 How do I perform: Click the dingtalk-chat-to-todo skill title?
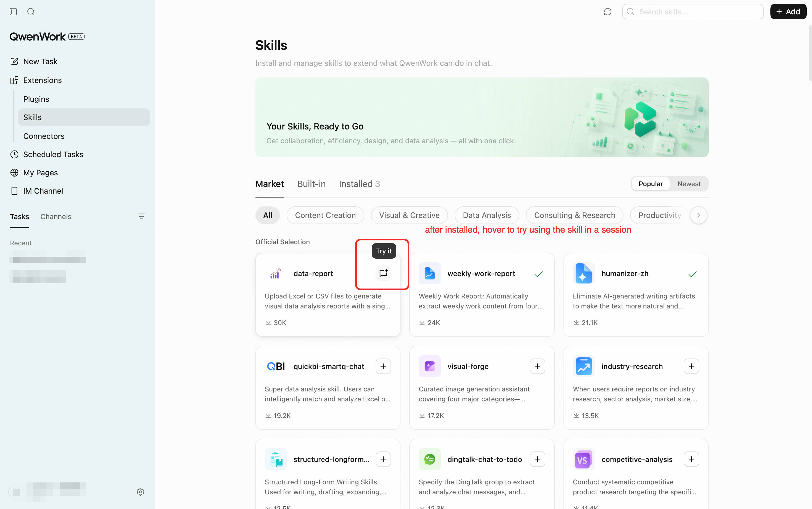(484, 459)
